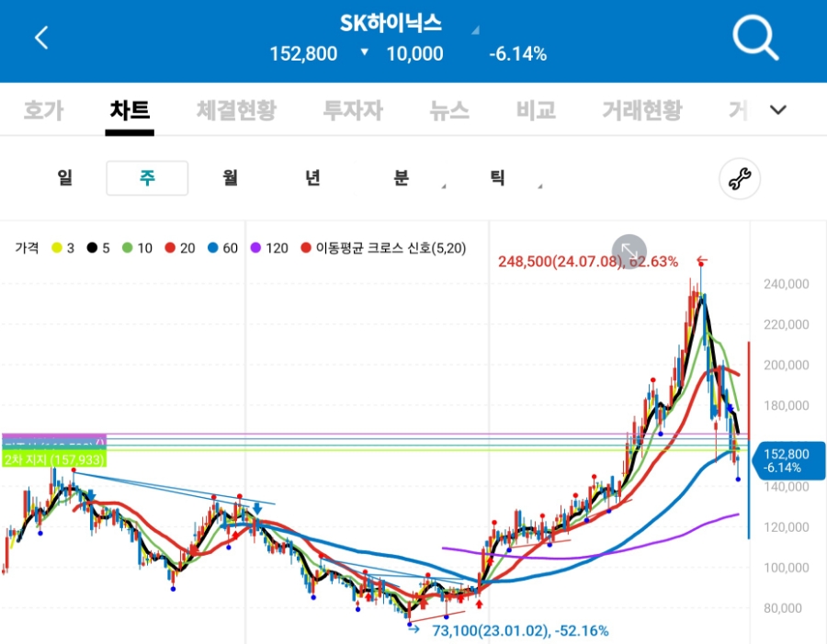Select the 월 monthly chart period
827x644 pixels.
[230, 177]
